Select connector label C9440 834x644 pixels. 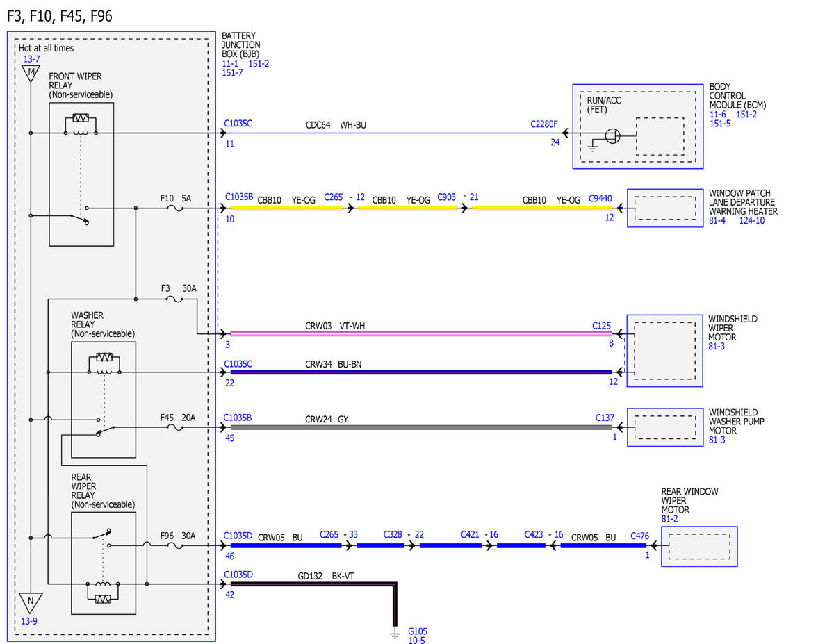600,199
